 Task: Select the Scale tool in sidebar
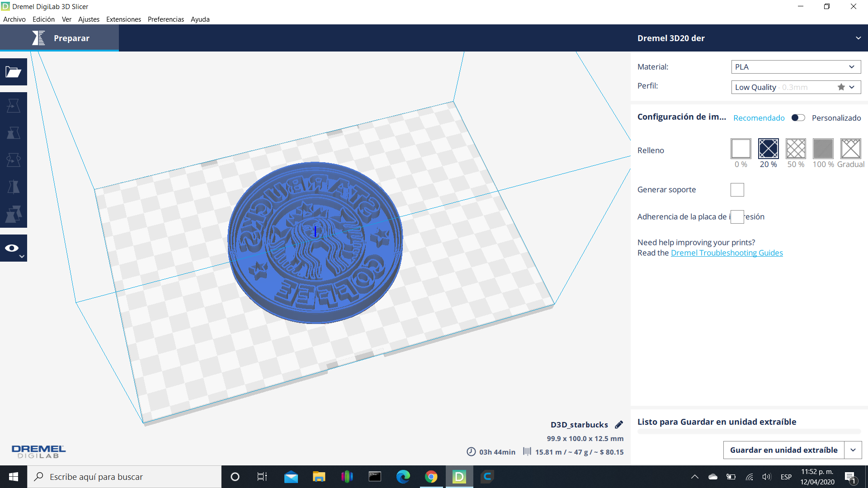[x=14, y=133]
